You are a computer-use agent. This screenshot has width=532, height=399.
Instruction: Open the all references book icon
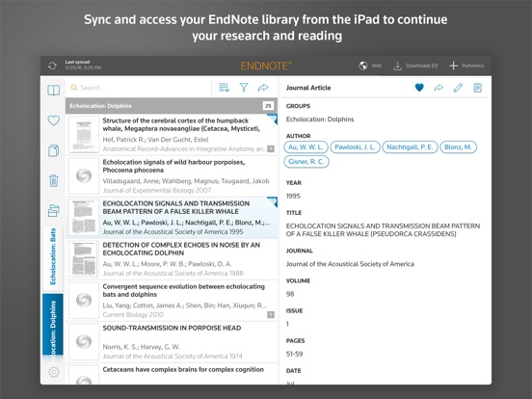pos(54,91)
